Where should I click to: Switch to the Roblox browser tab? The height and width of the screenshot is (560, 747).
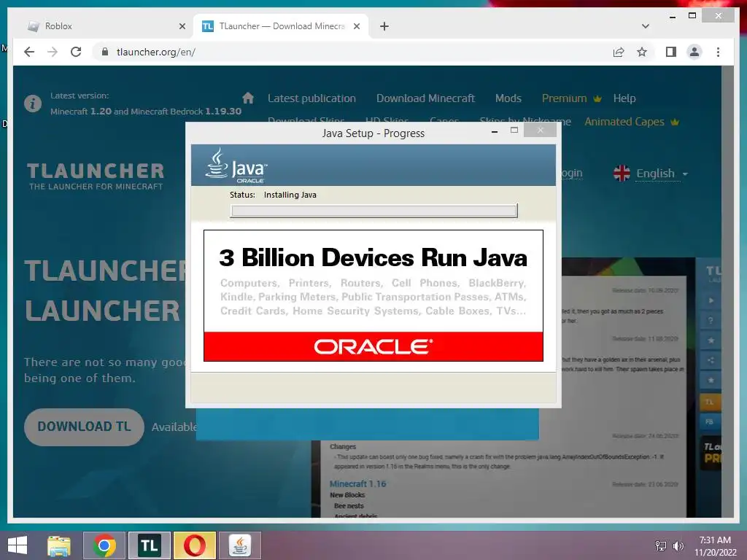105,26
